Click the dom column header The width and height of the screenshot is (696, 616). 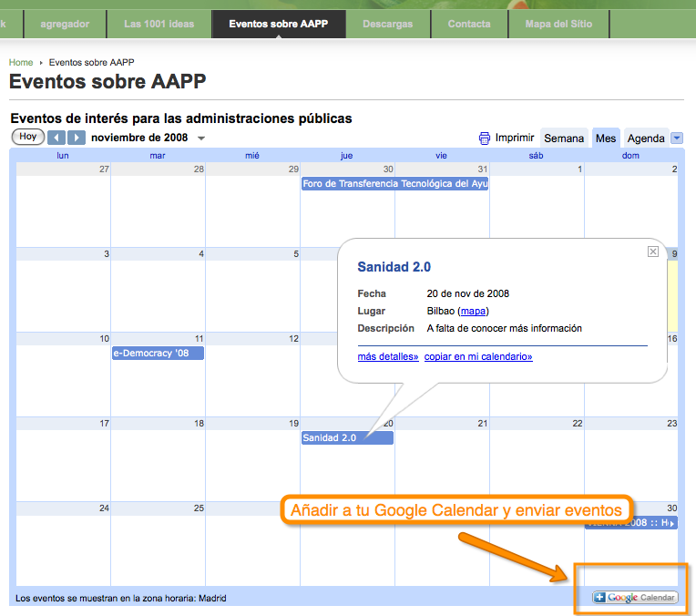click(x=630, y=156)
